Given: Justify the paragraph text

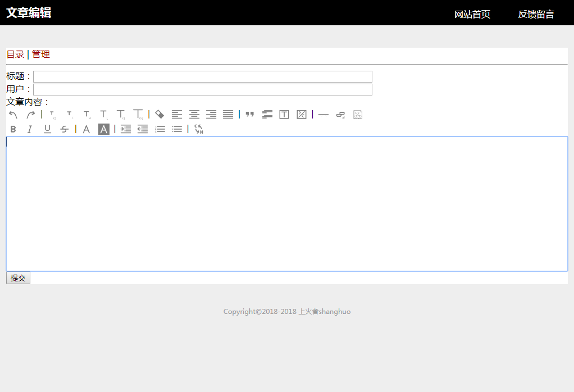Looking at the screenshot, I should click(x=228, y=115).
